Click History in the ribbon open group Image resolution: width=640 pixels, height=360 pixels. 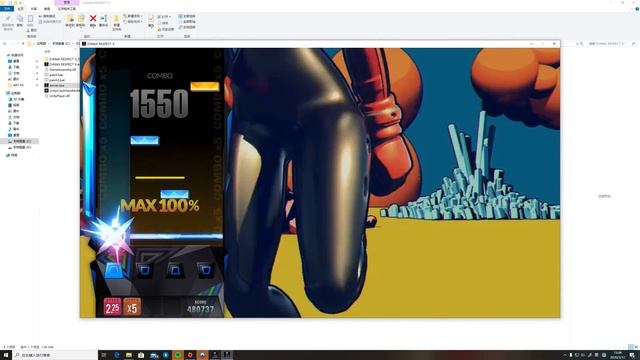coord(166,29)
